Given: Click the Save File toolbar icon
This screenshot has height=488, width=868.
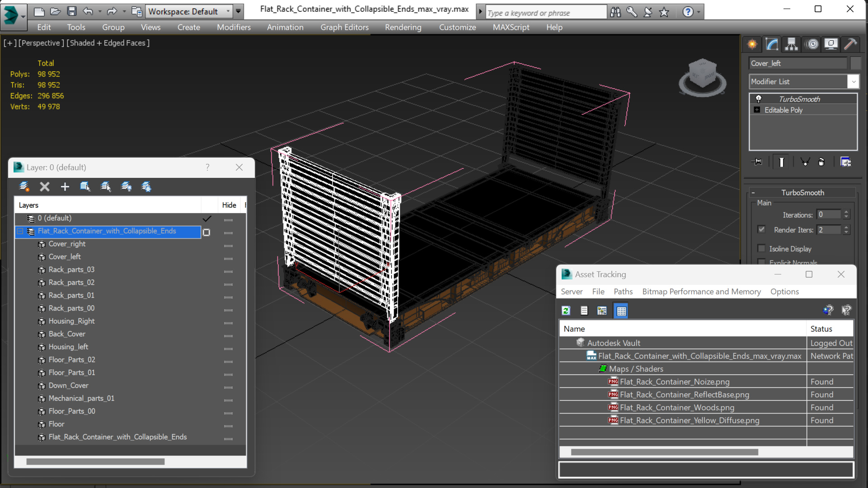Looking at the screenshot, I should (x=71, y=11).
